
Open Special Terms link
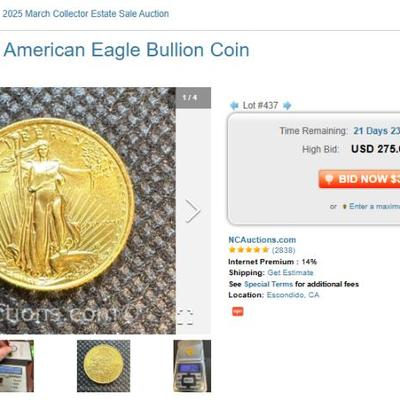tap(268, 284)
